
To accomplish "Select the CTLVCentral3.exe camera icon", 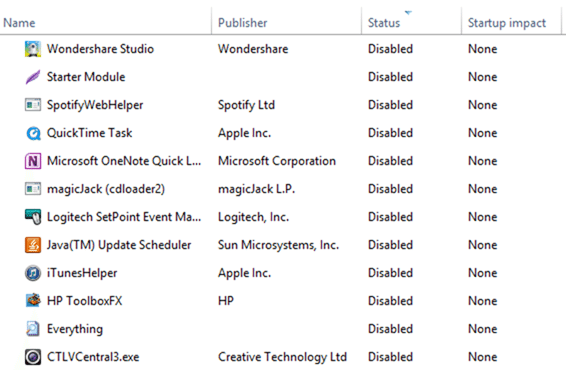I will click(32, 357).
